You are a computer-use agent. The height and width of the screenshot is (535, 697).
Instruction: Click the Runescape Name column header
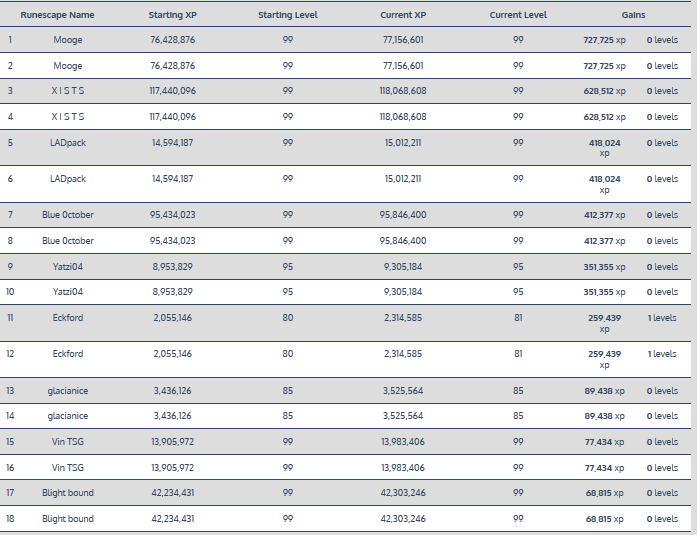(57, 16)
